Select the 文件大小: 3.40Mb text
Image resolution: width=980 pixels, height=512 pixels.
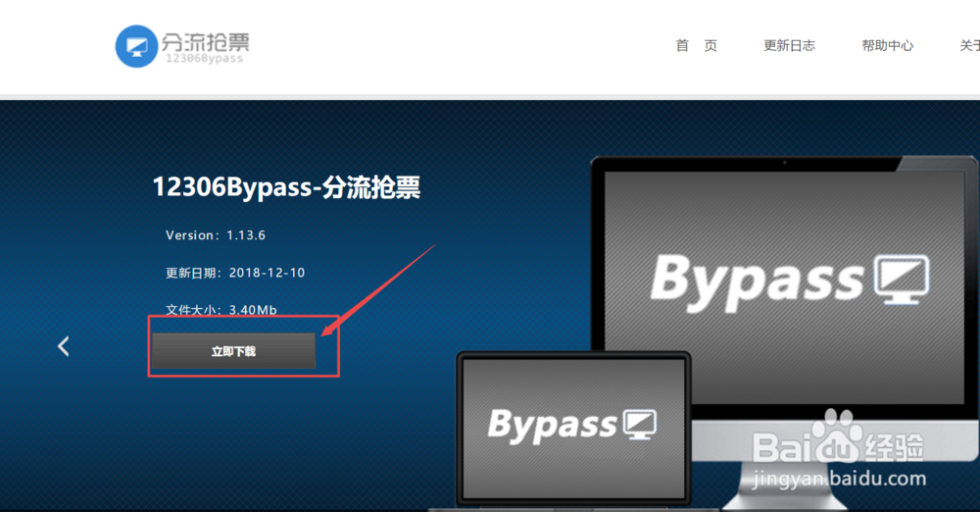click(x=221, y=310)
